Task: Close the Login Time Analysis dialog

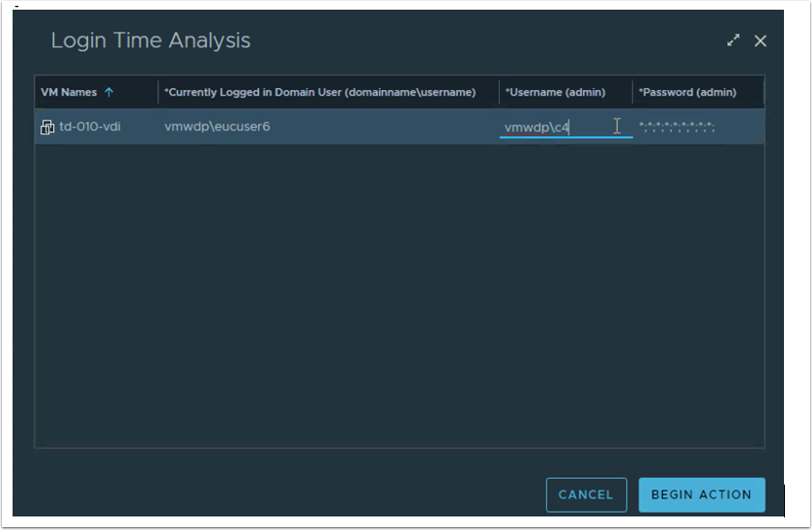Action: (760, 41)
